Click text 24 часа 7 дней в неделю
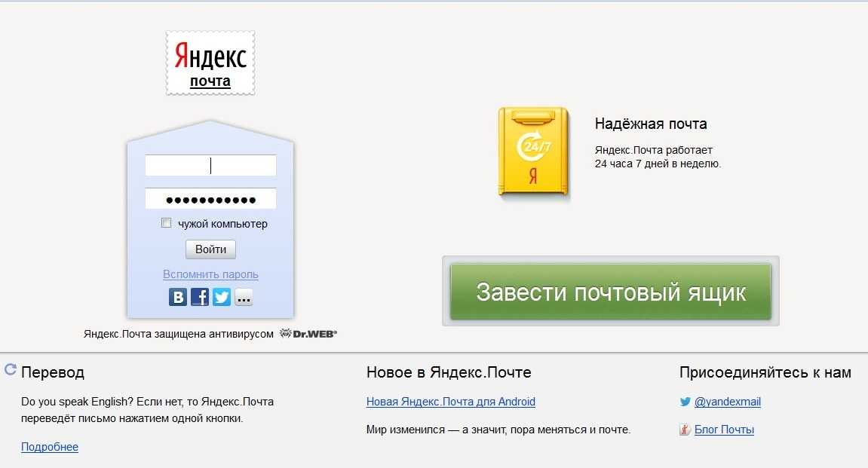 658,164
